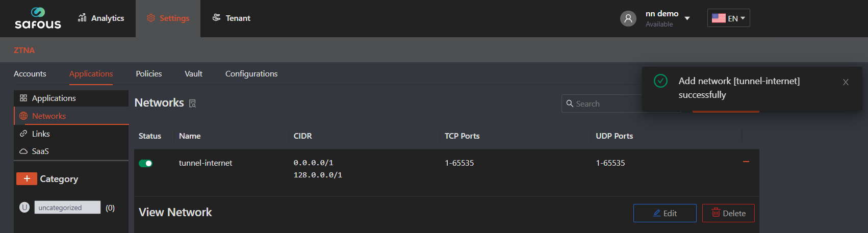Screen dimensions: 868x233
Task: Open the EN language dropdown
Action: click(x=728, y=18)
